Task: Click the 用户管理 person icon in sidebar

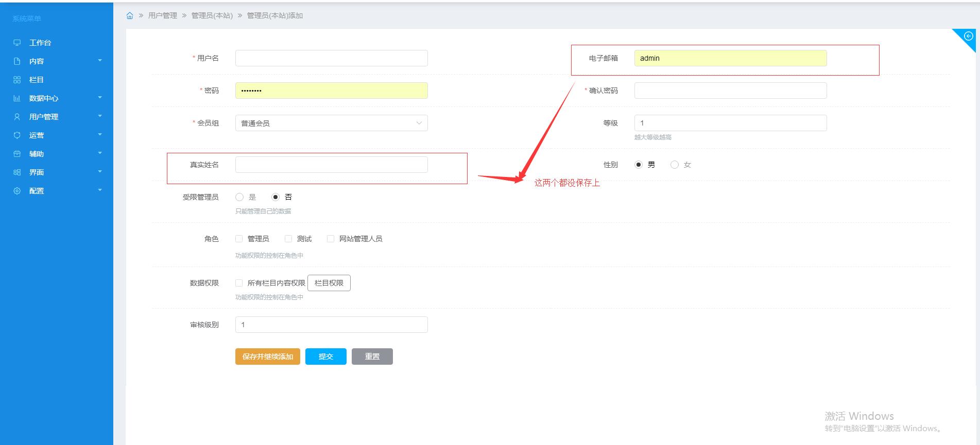Action: coord(17,117)
